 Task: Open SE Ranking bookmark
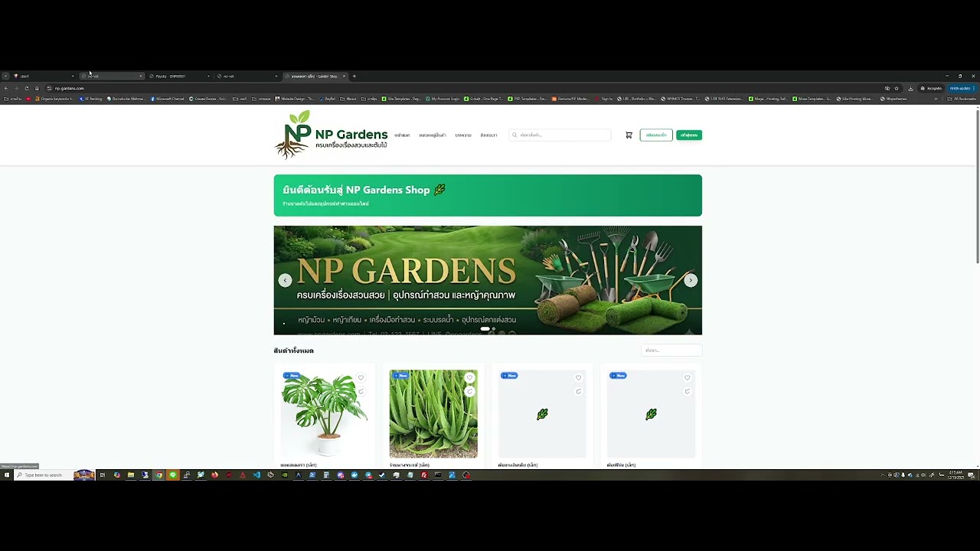pyautogui.click(x=91, y=99)
